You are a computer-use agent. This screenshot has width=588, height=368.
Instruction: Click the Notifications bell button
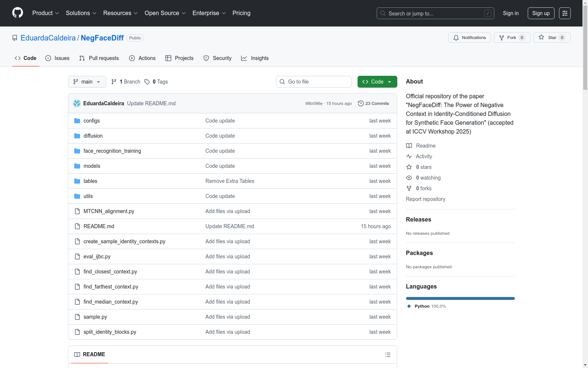click(469, 38)
